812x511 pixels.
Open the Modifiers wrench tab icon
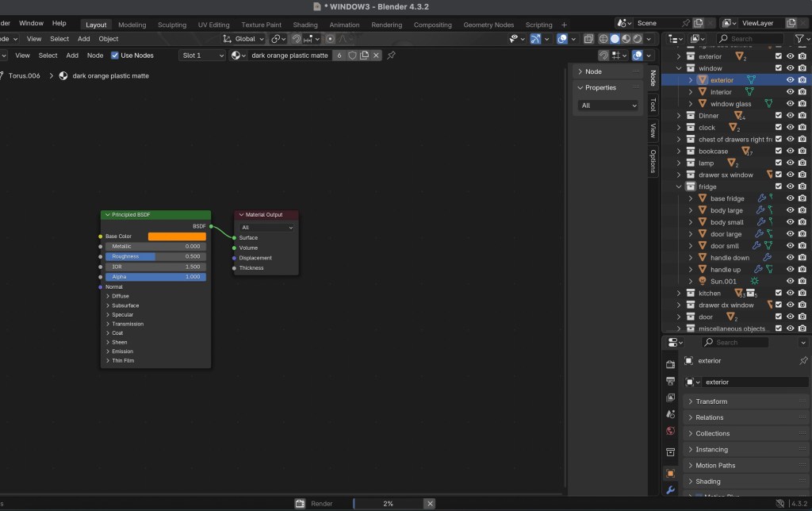671,490
